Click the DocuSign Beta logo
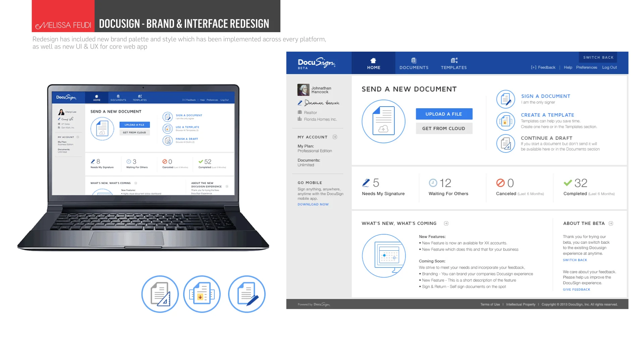 pos(316,63)
